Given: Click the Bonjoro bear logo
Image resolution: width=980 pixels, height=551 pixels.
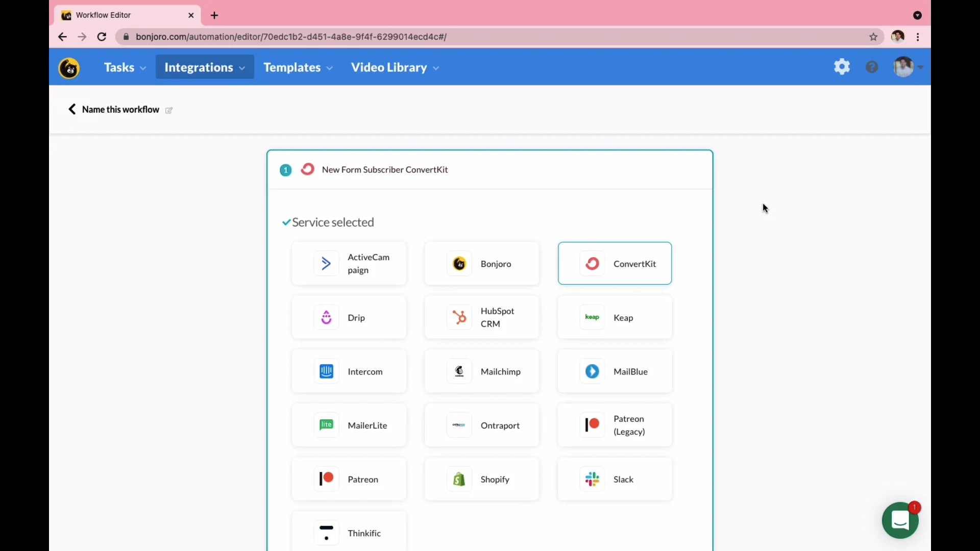Looking at the screenshot, I should click(x=69, y=67).
